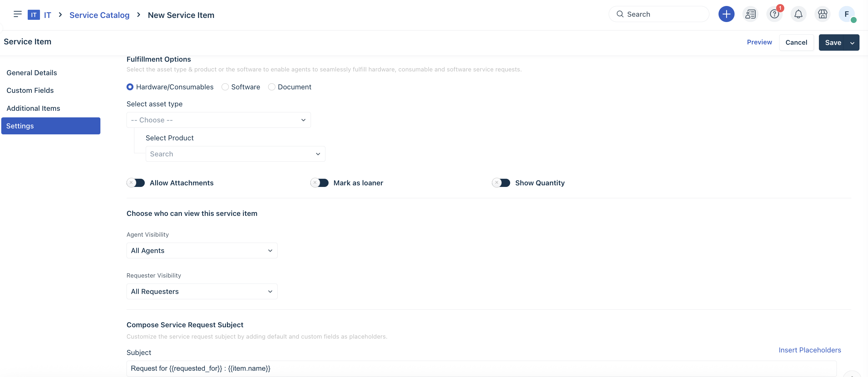The height and width of the screenshot is (377, 868).
Task: Click the IT workspace badge icon
Action: tap(34, 15)
